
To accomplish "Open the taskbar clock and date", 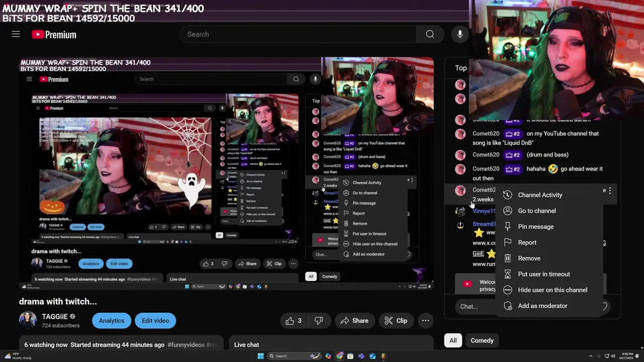I will (627, 356).
